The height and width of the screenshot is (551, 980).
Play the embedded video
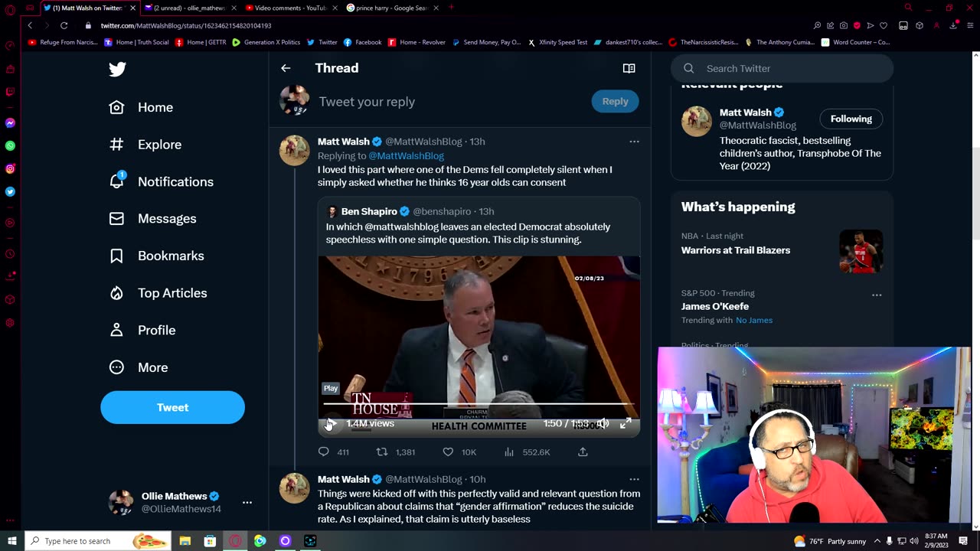(x=332, y=423)
